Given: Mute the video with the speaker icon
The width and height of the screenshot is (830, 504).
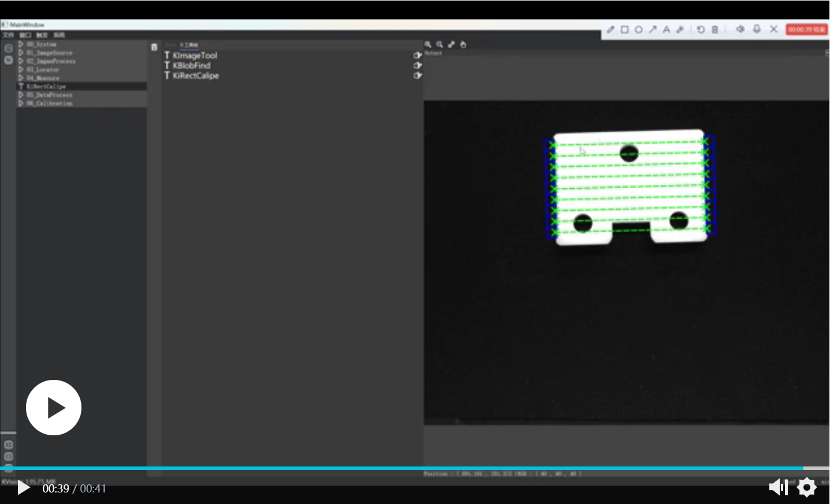Looking at the screenshot, I should click(778, 487).
